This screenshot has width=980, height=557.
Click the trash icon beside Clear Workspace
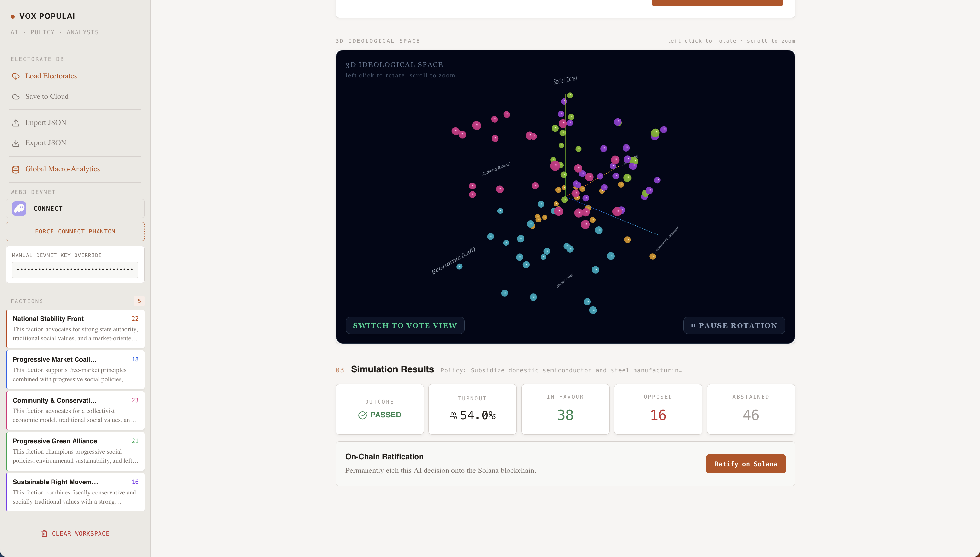(44, 534)
